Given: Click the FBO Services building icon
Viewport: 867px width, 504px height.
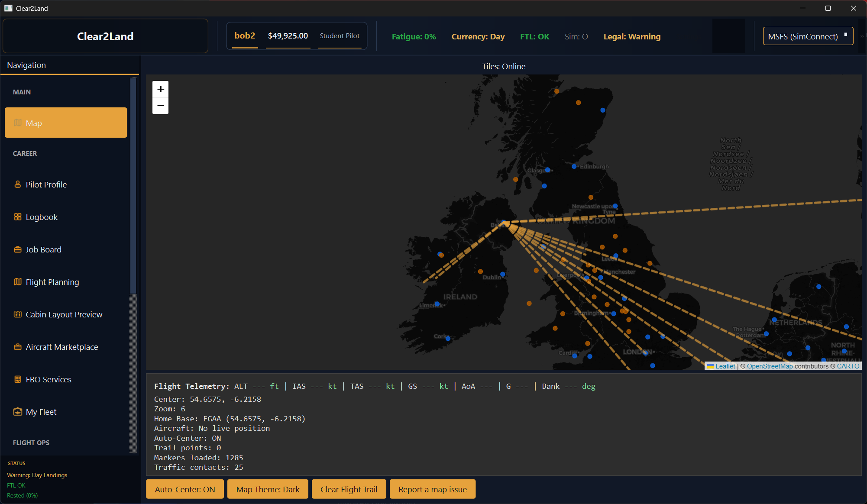Looking at the screenshot, I should (x=18, y=379).
